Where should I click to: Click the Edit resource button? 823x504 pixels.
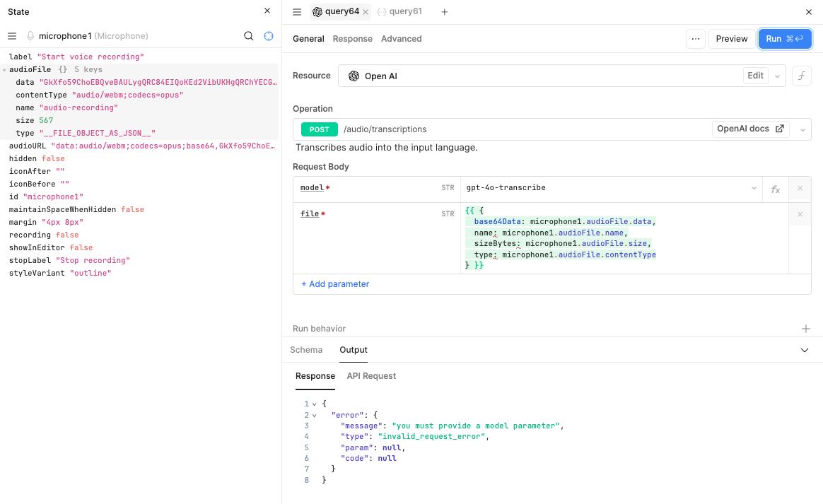pos(755,76)
